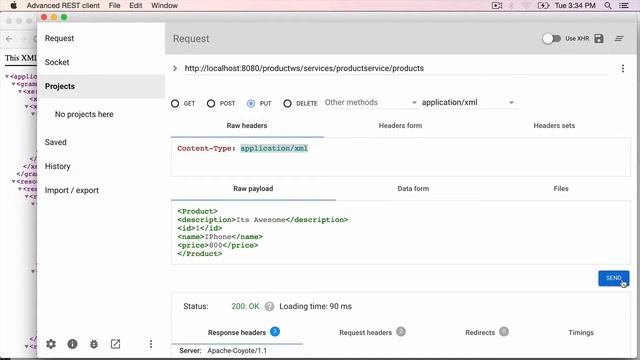Collapse the <gram node in XML tree
The width and height of the screenshot is (640, 360).
(13, 84)
